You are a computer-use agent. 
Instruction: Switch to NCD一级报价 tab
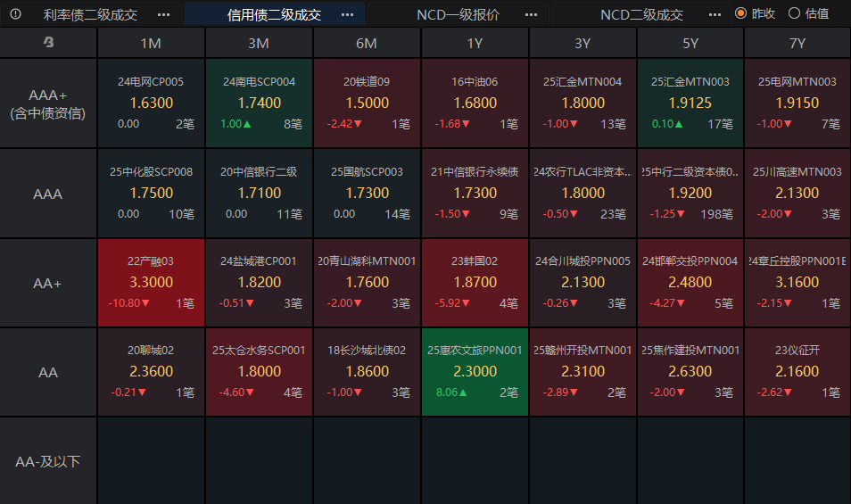tap(459, 14)
